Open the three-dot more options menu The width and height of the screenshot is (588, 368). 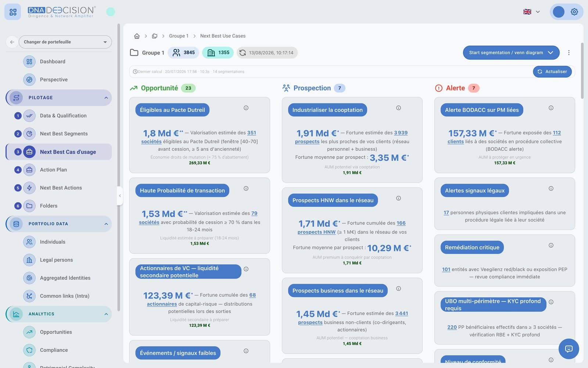pyautogui.click(x=569, y=53)
